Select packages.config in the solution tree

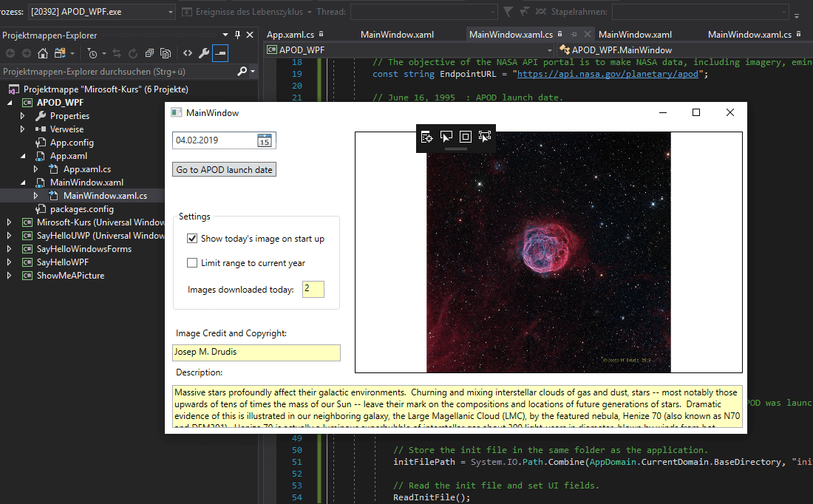click(81, 209)
